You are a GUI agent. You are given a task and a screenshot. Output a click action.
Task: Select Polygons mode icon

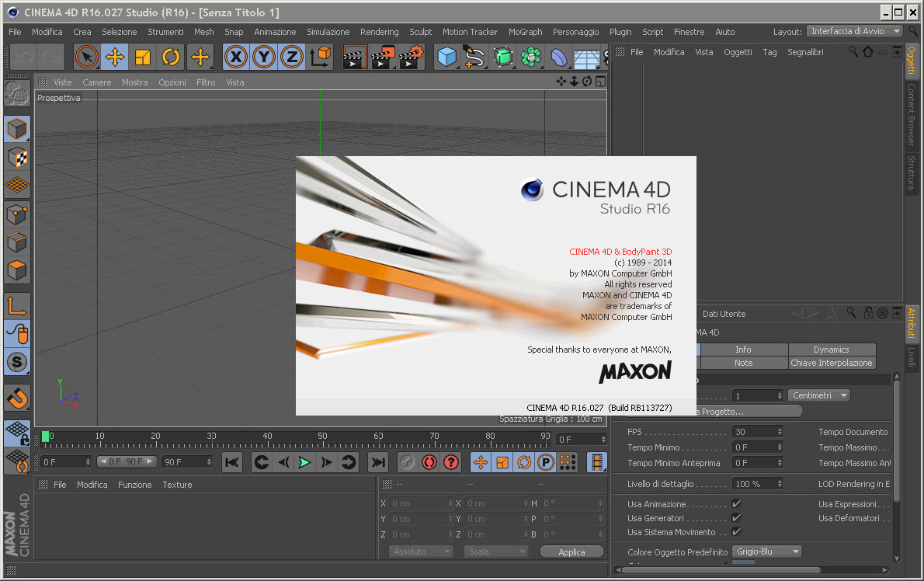click(x=17, y=270)
